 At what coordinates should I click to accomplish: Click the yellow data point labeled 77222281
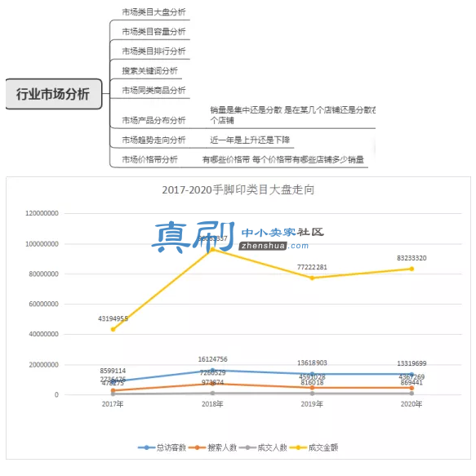click(312, 278)
